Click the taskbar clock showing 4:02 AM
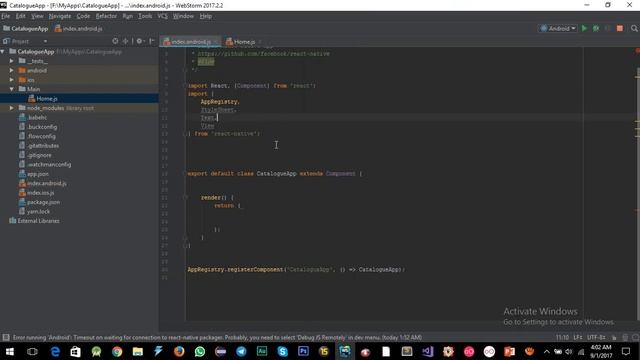This screenshot has width=640, height=360. pos(601,351)
